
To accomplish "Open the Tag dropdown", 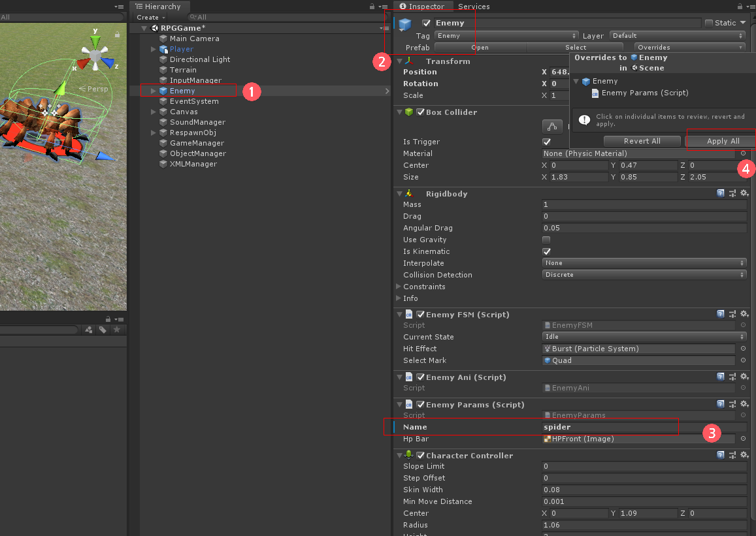I will pos(506,36).
